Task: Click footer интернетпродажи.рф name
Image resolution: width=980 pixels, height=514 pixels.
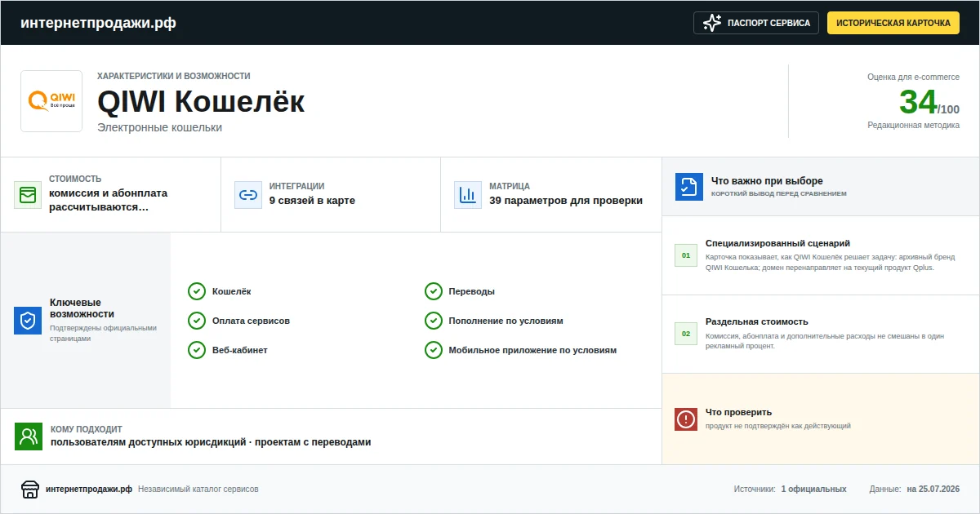Action: pos(90,490)
